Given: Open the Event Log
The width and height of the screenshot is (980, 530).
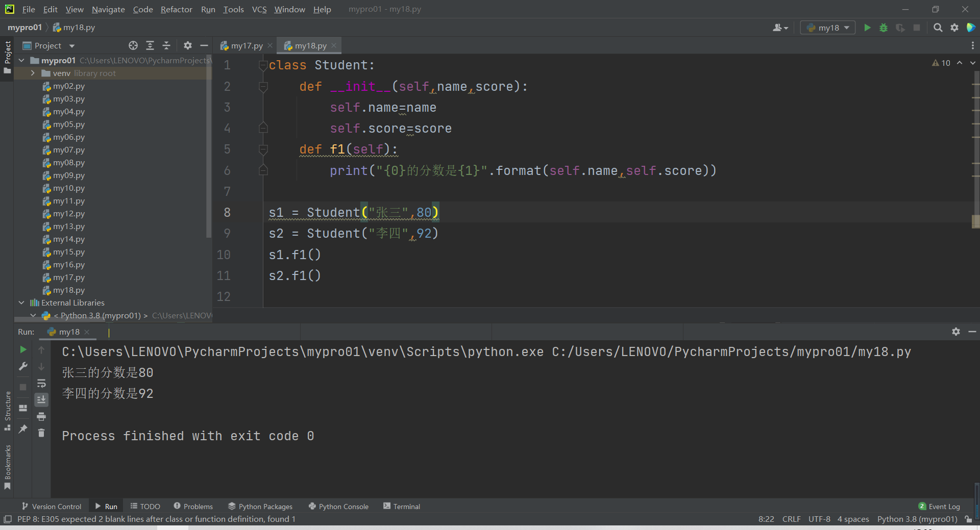Looking at the screenshot, I should 939,506.
